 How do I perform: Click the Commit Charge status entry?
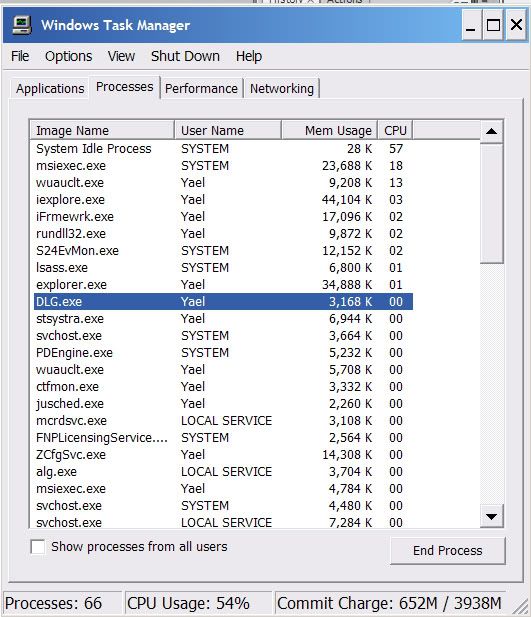(390, 603)
